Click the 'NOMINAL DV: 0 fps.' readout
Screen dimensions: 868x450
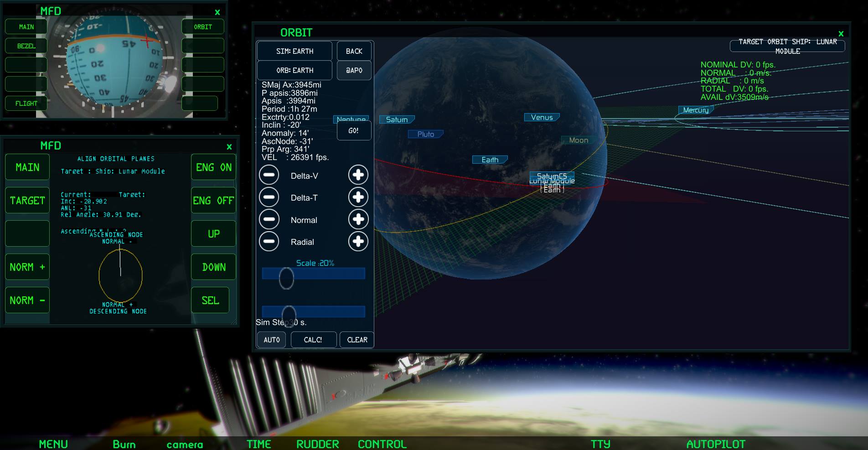pos(738,65)
